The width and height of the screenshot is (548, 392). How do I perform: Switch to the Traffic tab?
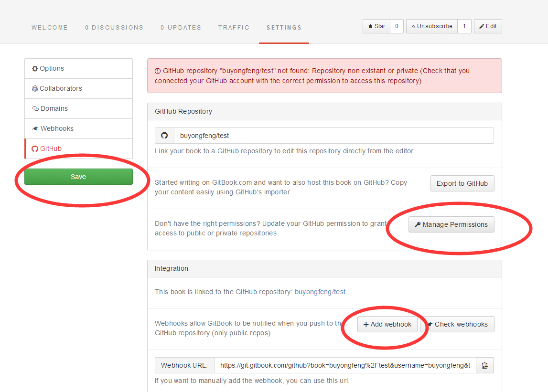click(234, 28)
